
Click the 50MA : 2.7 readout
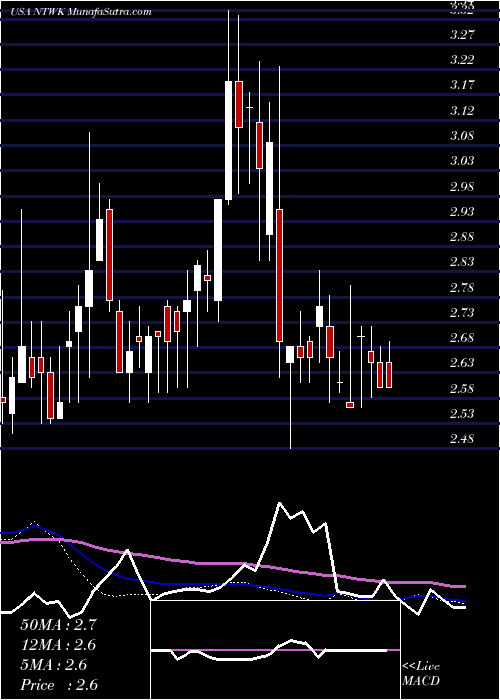(x=58, y=625)
